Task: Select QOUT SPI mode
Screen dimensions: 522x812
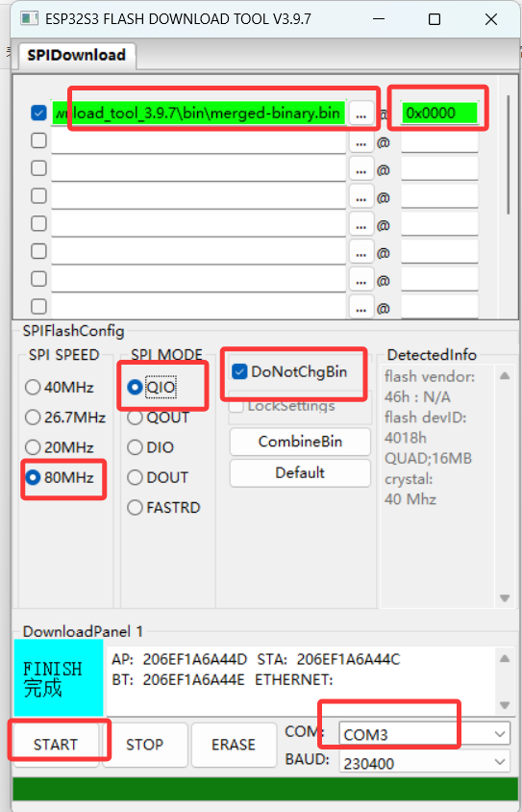Action: 159,418
